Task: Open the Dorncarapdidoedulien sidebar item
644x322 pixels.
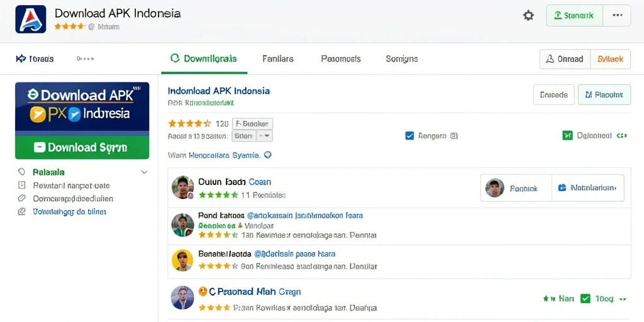Action: tap(73, 199)
